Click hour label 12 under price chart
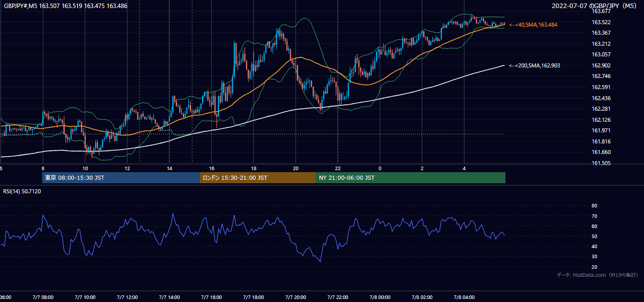The height and width of the screenshot is (302, 644). [x=127, y=169]
